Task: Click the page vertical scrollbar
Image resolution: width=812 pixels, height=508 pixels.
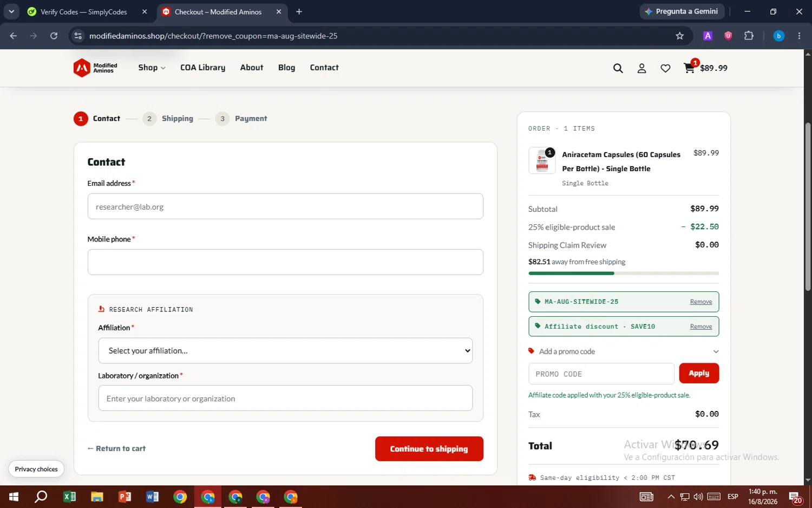Action: [808, 206]
